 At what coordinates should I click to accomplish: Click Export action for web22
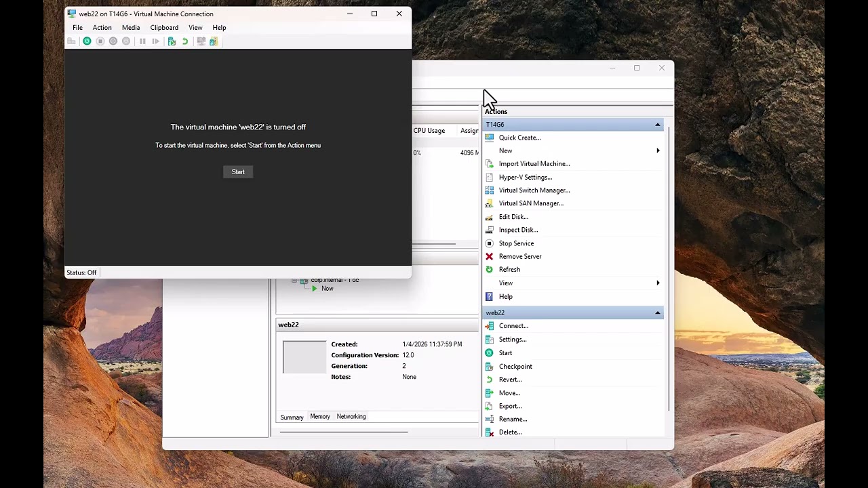[x=510, y=407]
